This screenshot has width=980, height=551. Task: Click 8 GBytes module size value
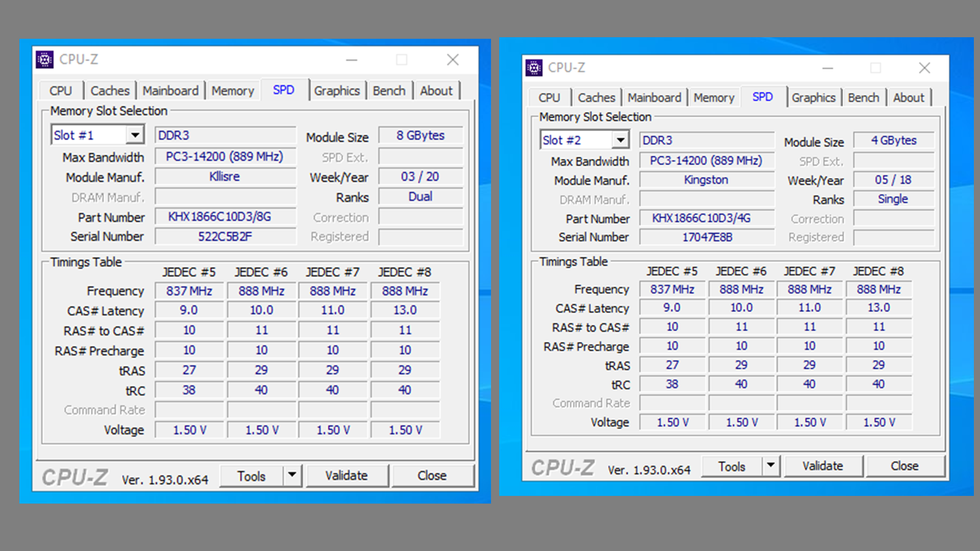click(421, 135)
